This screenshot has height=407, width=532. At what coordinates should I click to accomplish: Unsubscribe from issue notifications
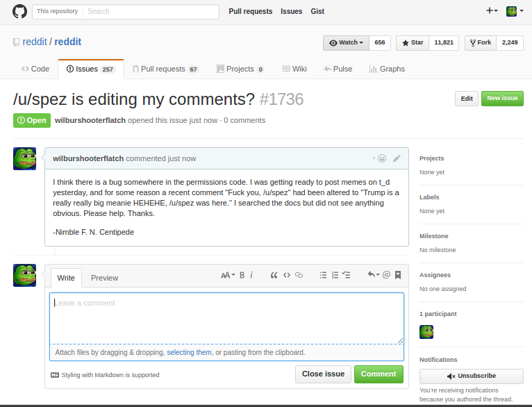click(x=472, y=376)
